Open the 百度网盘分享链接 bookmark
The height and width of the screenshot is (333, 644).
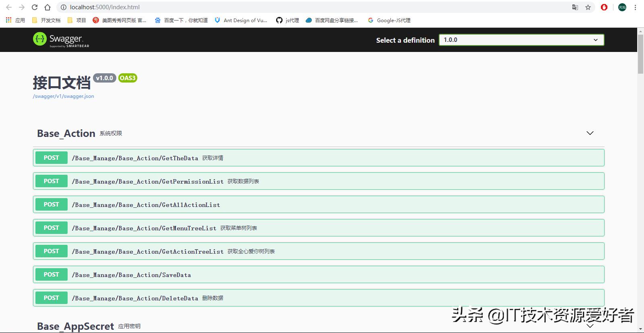coord(332,20)
